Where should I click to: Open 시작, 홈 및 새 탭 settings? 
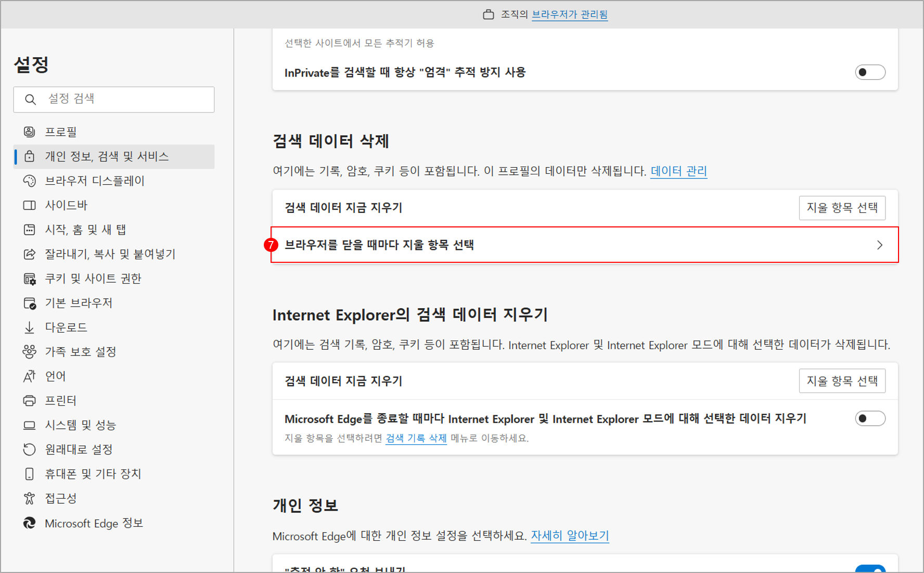(85, 230)
